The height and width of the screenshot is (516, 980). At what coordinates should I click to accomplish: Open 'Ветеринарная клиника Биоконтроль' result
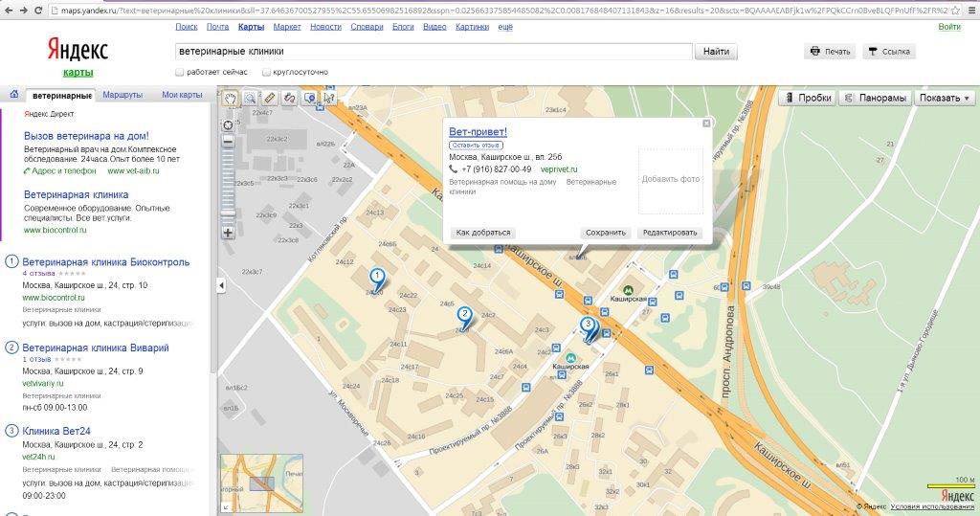tap(105, 262)
